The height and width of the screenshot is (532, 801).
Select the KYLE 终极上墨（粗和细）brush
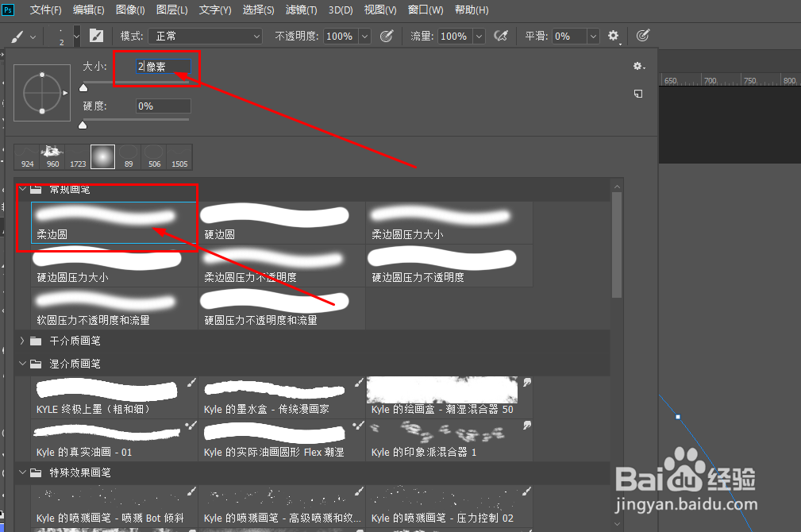point(114,398)
